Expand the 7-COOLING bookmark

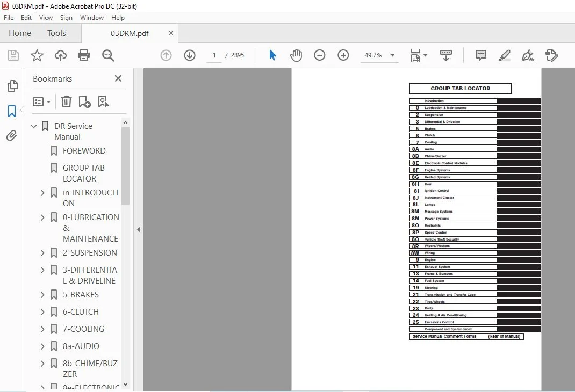(42, 329)
